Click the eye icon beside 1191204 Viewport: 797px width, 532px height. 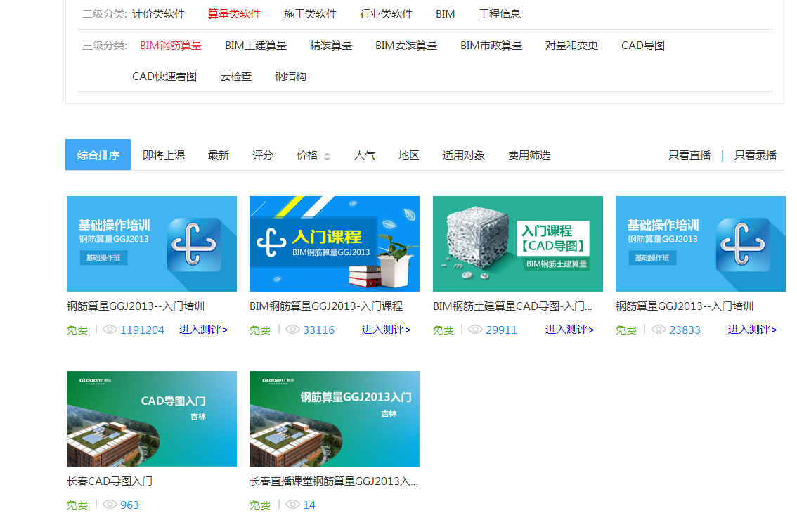pos(110,330)
